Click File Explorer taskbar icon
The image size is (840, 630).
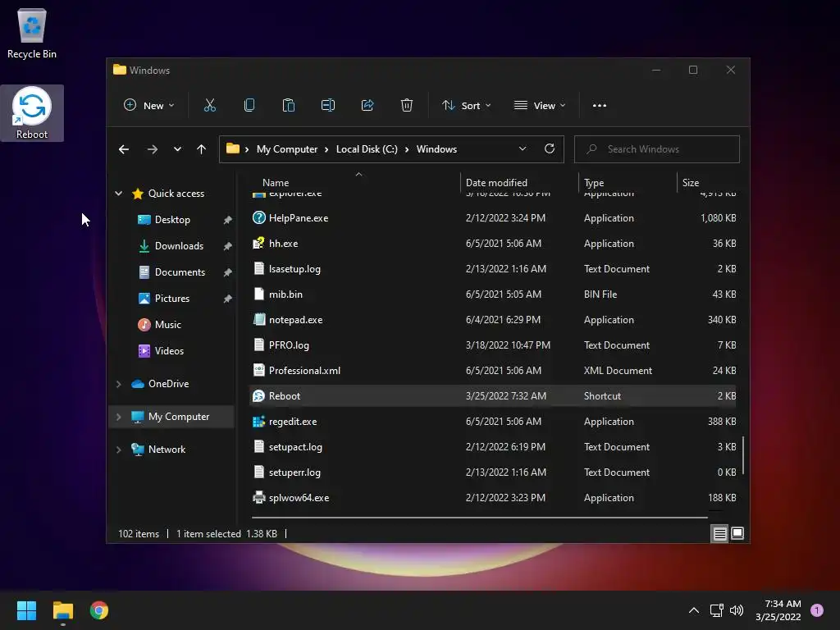(x=63, y=610)
